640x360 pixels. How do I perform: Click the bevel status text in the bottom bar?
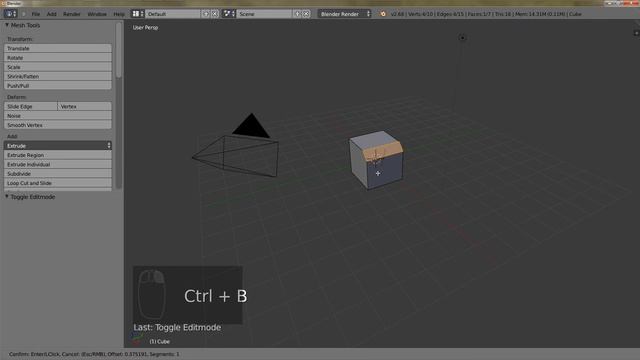click(x=94, y=354)
